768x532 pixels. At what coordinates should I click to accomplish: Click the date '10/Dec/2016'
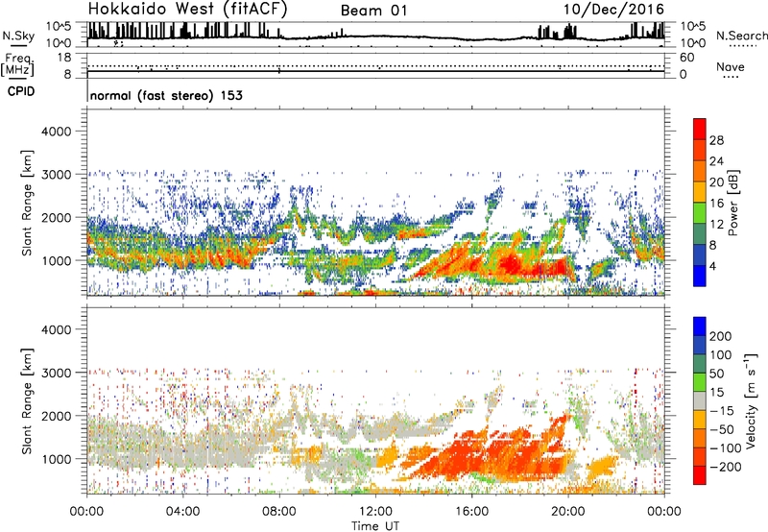coord(613,10)
